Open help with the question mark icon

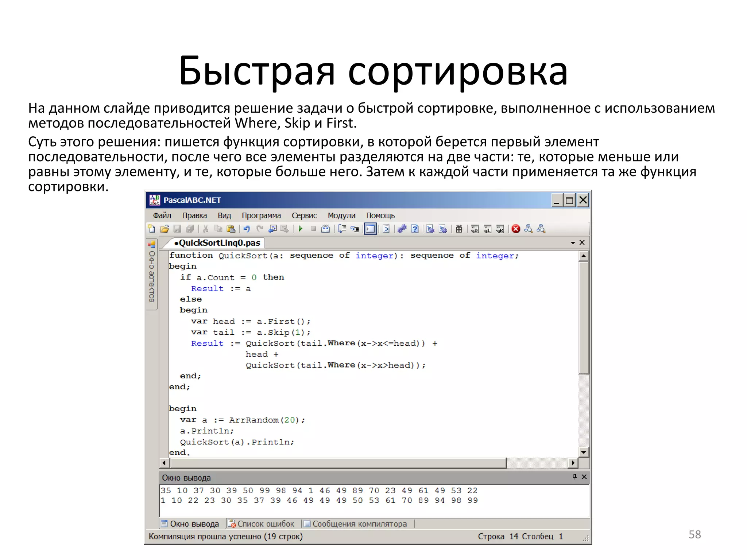point(415,229)
